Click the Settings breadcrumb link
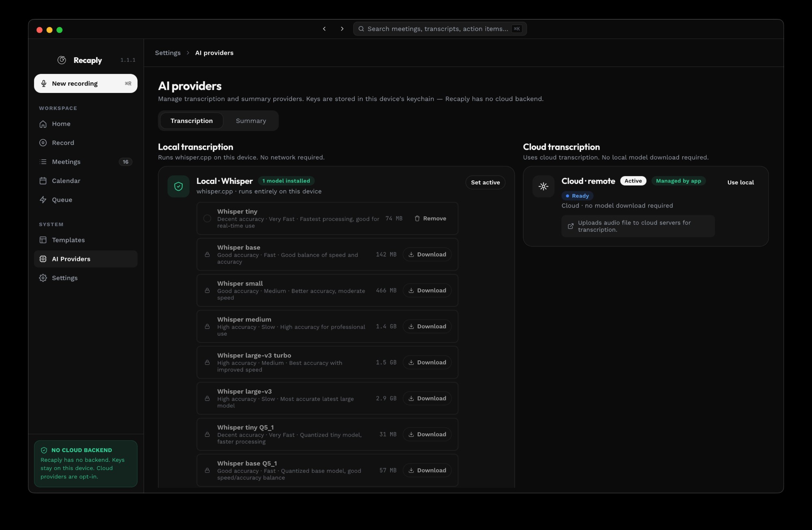Image resolution: width=812 pixels, height=530 pixels. pyautogui.click(x=168, y=53)
